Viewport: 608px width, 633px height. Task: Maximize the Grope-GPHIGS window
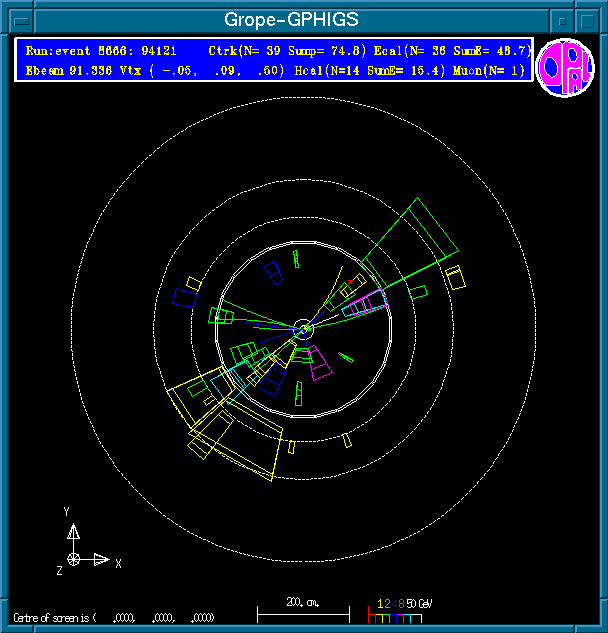[x=589, y=19]
